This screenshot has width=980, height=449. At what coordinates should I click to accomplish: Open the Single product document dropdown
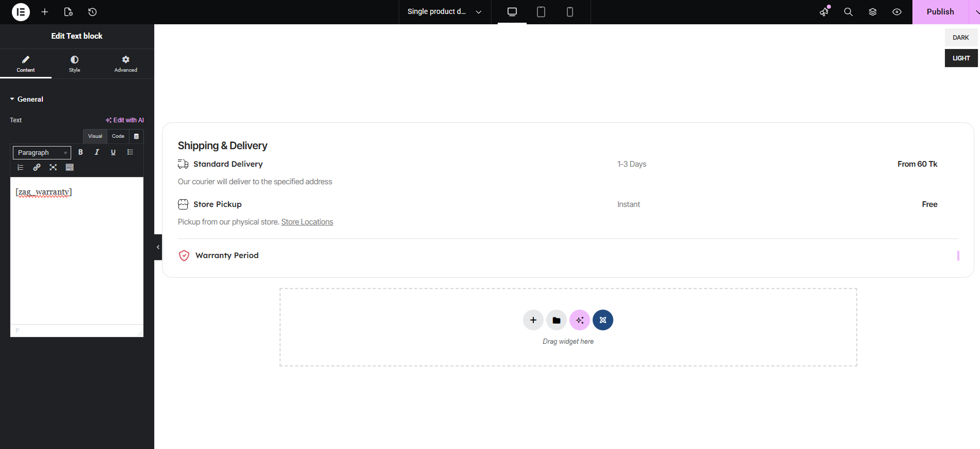tap(445, 12)
